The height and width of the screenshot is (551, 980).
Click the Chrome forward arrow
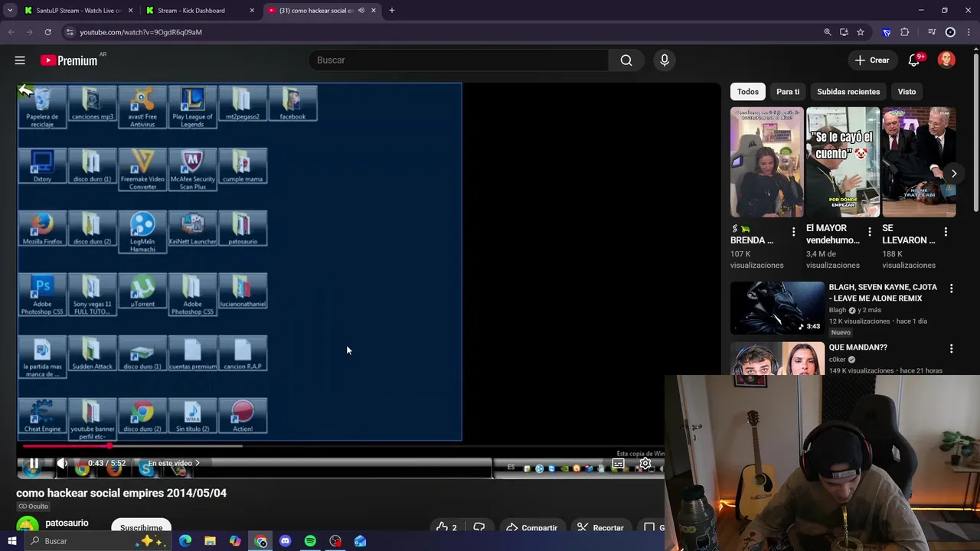pos(29,32)
